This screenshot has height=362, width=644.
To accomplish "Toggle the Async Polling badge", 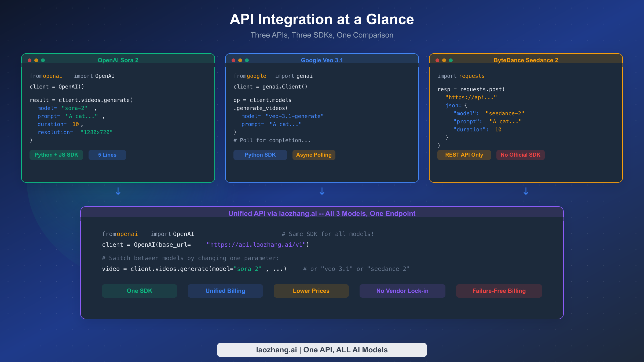I will (x=314, y=155).
